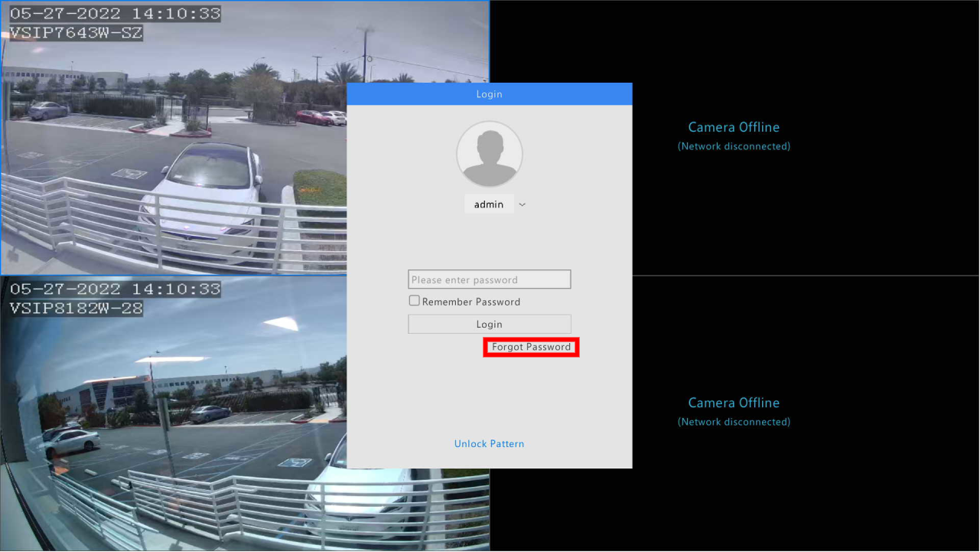
Task: Click the Login button
Action: [489, 324]
